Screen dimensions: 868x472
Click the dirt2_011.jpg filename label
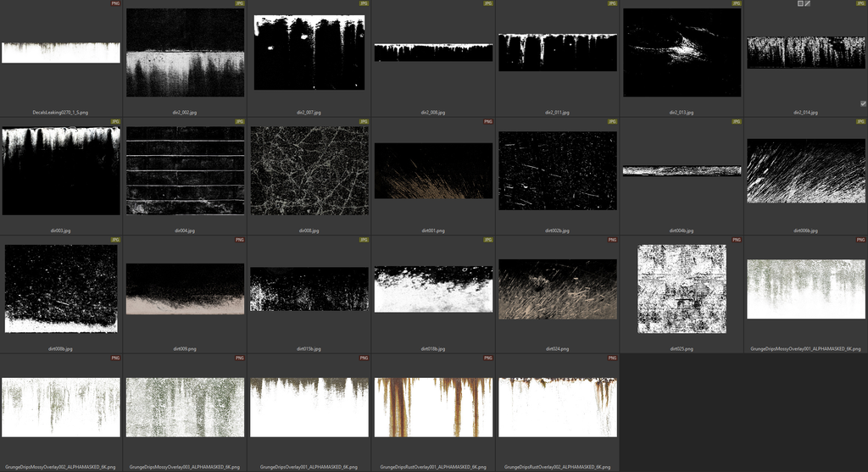coord(558,112)
